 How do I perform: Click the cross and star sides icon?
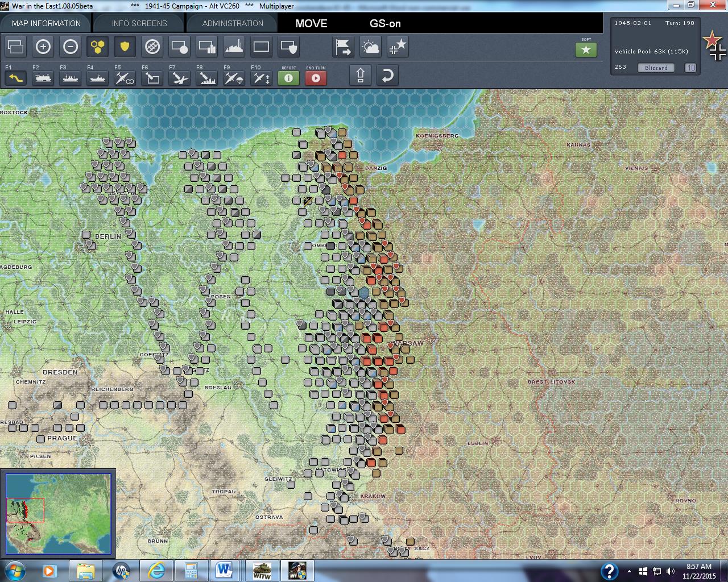point(398,47)
